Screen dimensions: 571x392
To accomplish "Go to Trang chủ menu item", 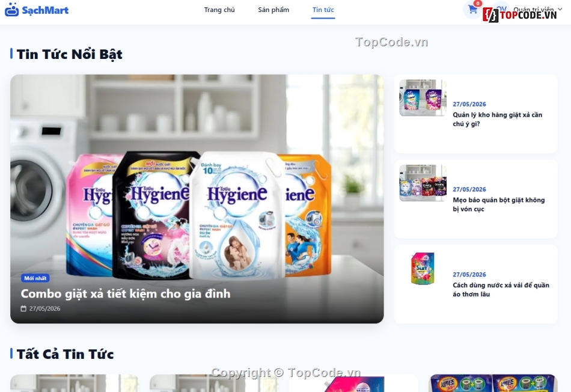I will pos(219,10).
